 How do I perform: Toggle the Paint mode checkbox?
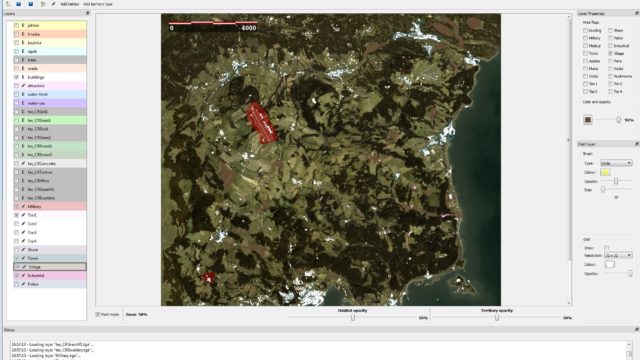click(x=98, y=314)
